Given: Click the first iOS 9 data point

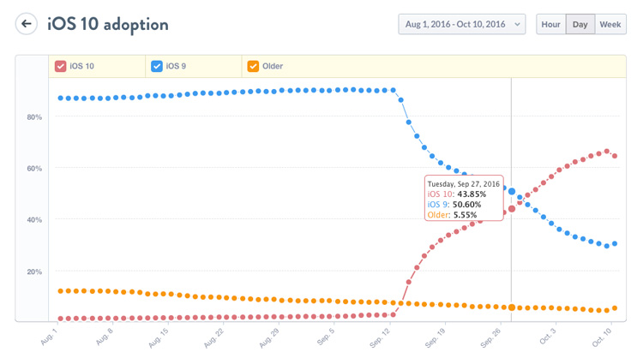Looking at the screenshot, I should point(60,98).
